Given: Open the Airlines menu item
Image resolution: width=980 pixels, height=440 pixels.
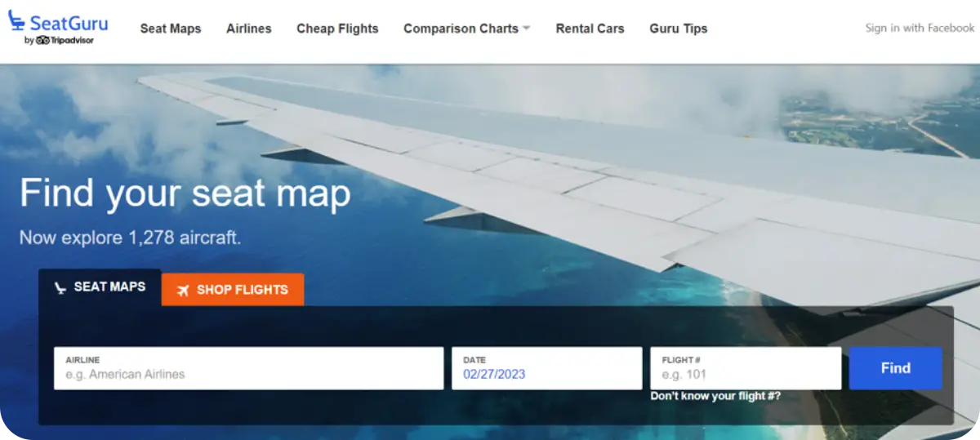Looking at the screenshot, I should coord(249,29).
